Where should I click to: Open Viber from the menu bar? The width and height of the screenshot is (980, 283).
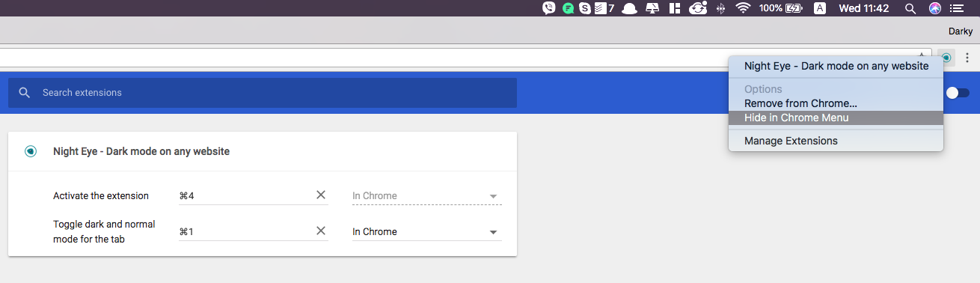(x=549, y=8)
